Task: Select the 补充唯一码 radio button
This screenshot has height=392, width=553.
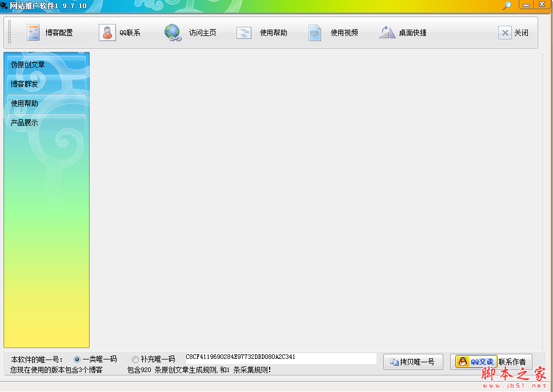Action: tap(135, 359)
